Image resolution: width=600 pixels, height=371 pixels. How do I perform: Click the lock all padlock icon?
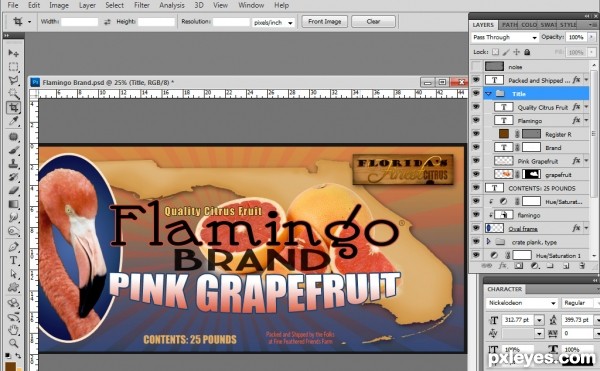527,52
